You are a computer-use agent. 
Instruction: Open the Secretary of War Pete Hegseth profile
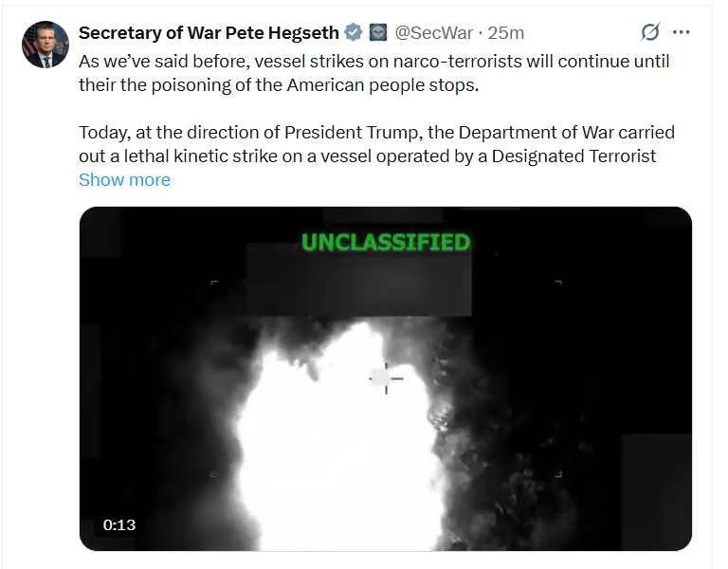[209, 33]
